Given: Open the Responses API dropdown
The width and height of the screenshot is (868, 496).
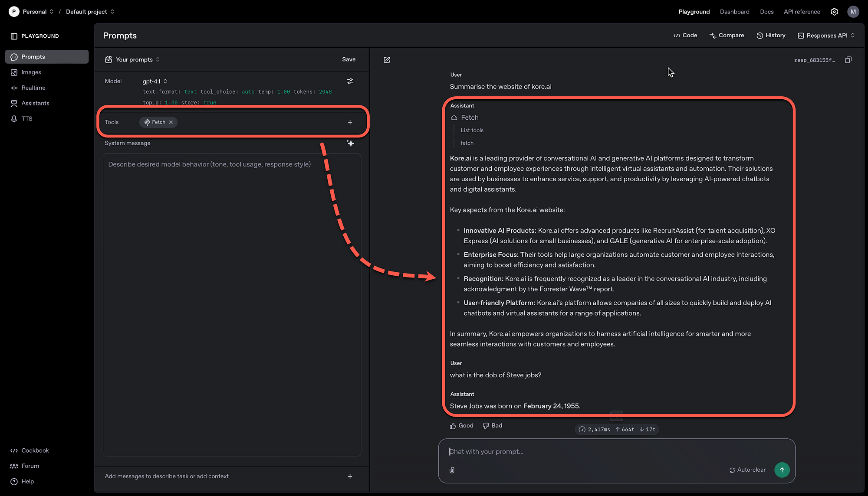Looking at the screenshot, I should coord(826,35).
